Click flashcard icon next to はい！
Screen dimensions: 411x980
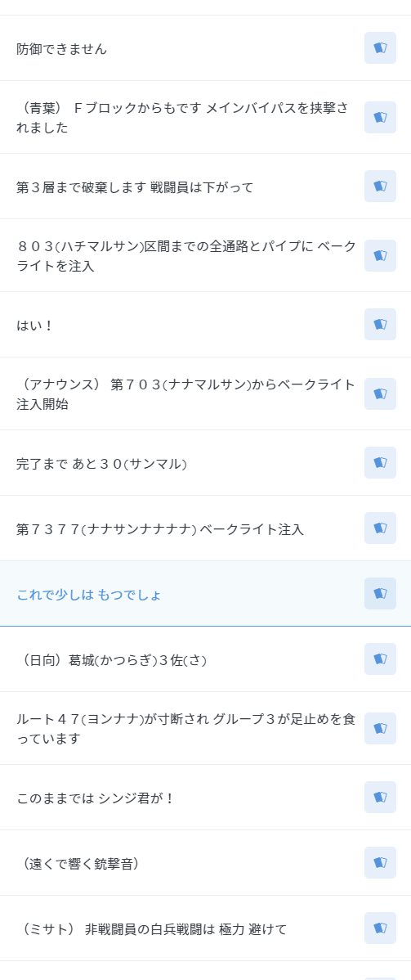click(380, 325)
